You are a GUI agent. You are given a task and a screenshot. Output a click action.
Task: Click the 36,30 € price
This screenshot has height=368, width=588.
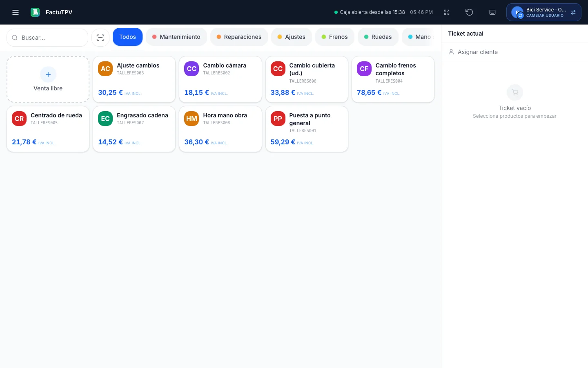coord(196,142)
